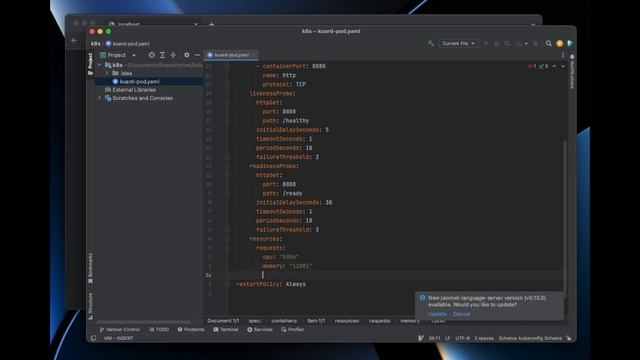This screenshot has width=640, height=360.
Task: Toggle the Project tool window stripe button
Action: (90, 64)
